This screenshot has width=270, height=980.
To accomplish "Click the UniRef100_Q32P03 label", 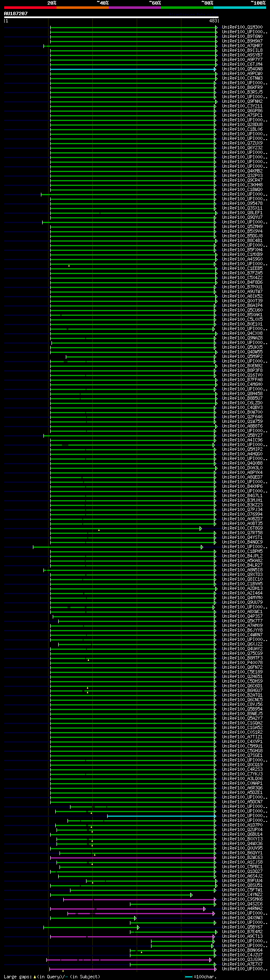I will click(242, 176).
